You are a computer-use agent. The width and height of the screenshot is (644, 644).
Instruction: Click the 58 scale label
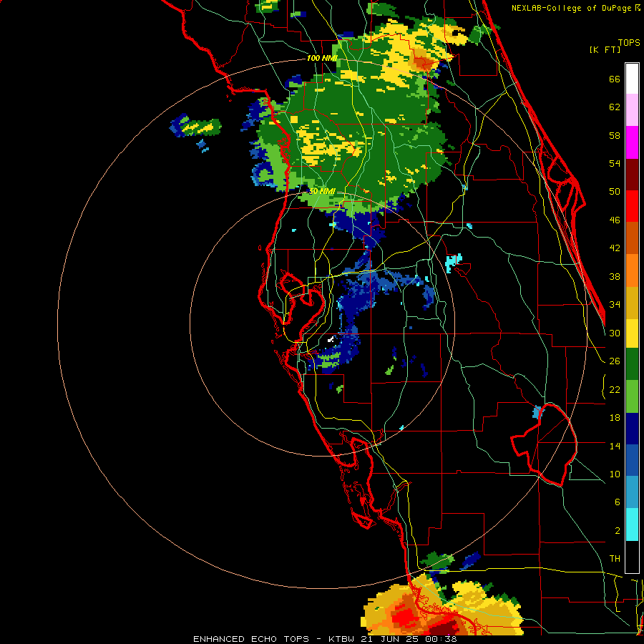(x=615, y=135)
